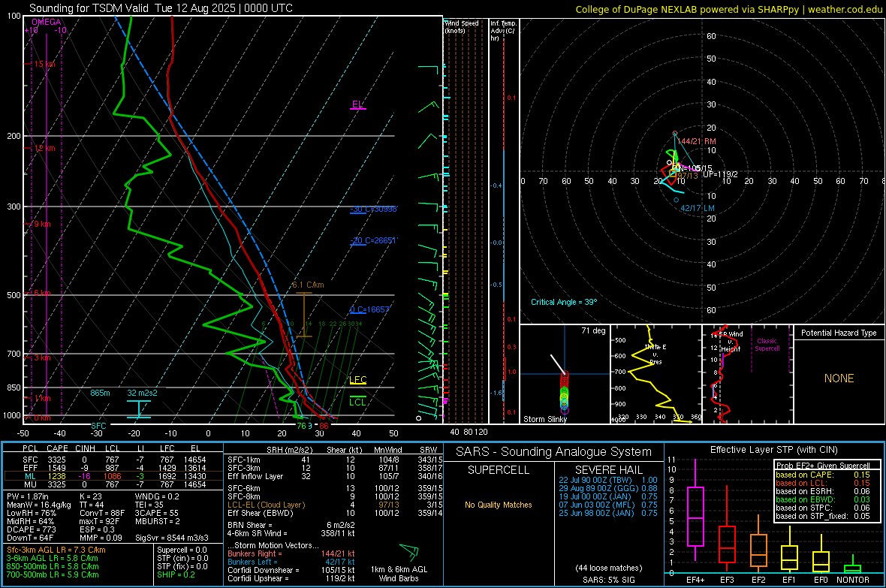Click the -30 C=30998' height label

point(374,210)
